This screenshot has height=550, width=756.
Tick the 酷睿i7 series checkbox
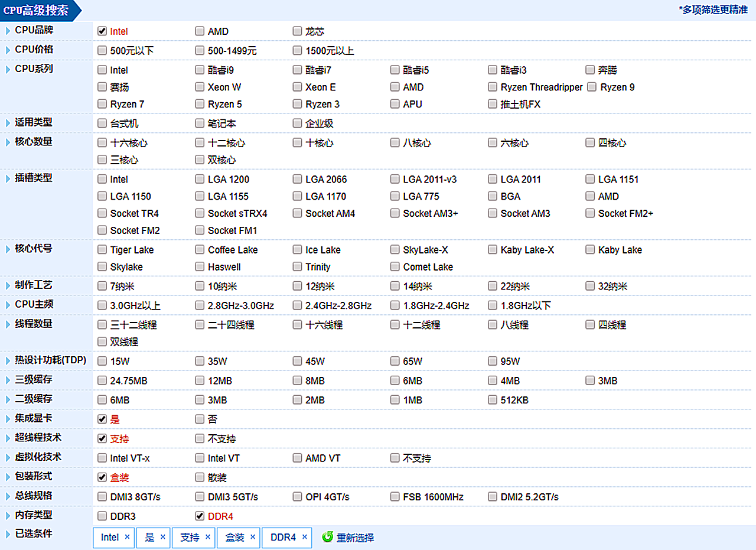tap(297, 70)
